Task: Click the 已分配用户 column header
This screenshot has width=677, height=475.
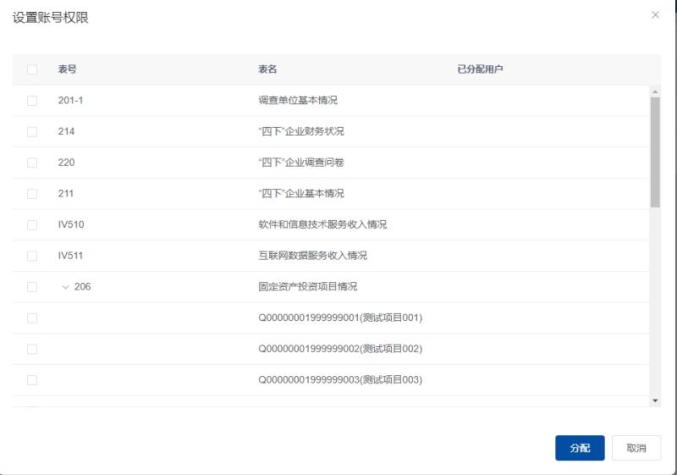Action: [x=478, y=69]
